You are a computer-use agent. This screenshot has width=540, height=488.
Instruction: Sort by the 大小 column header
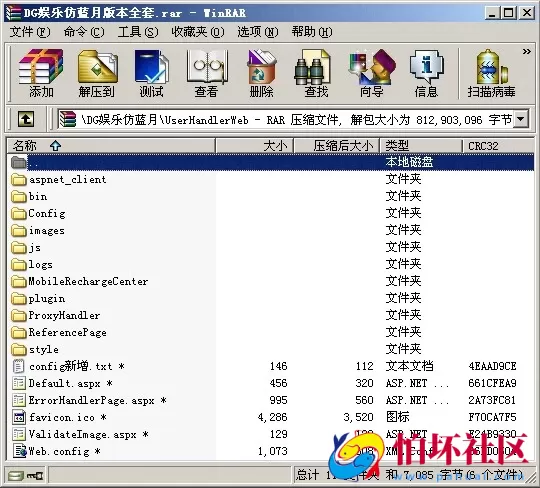(x=255, y=146)
